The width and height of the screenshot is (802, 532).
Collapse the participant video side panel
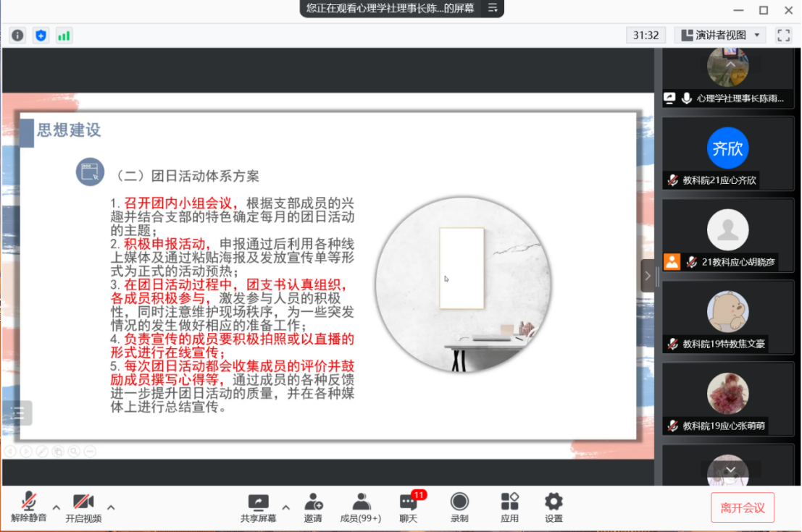(x=648, y=276)
